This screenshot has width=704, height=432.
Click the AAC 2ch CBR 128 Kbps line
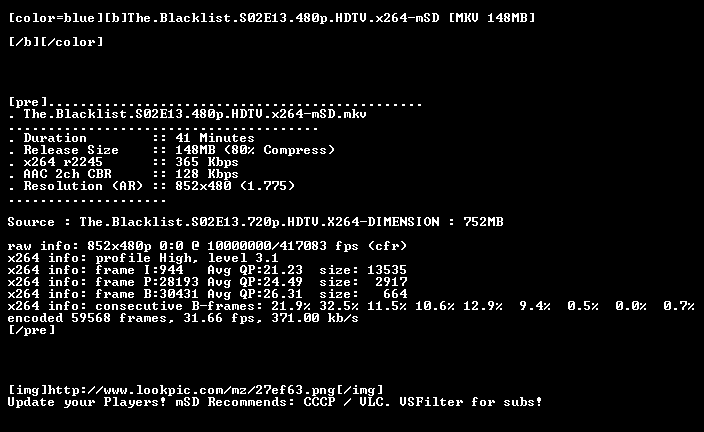[123, 174]
